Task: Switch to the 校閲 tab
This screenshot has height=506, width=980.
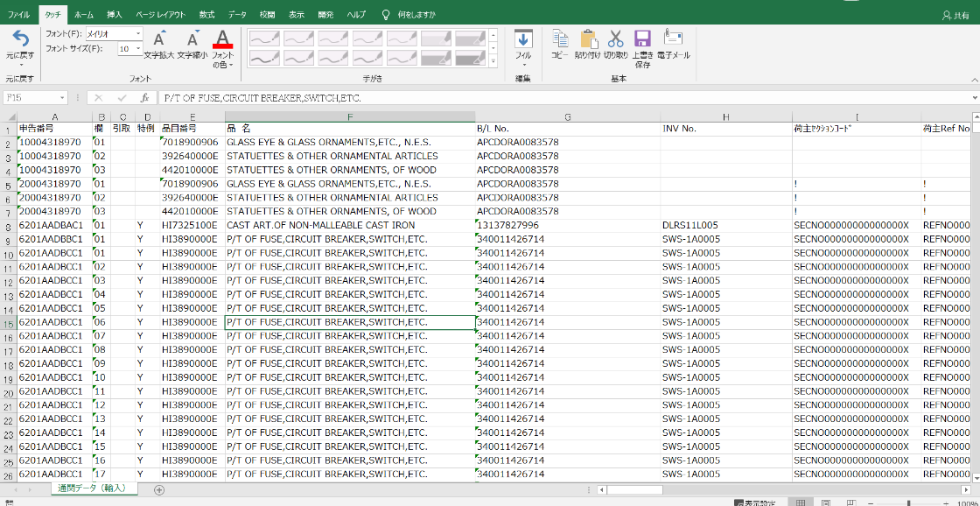Action: coord(267,14)
